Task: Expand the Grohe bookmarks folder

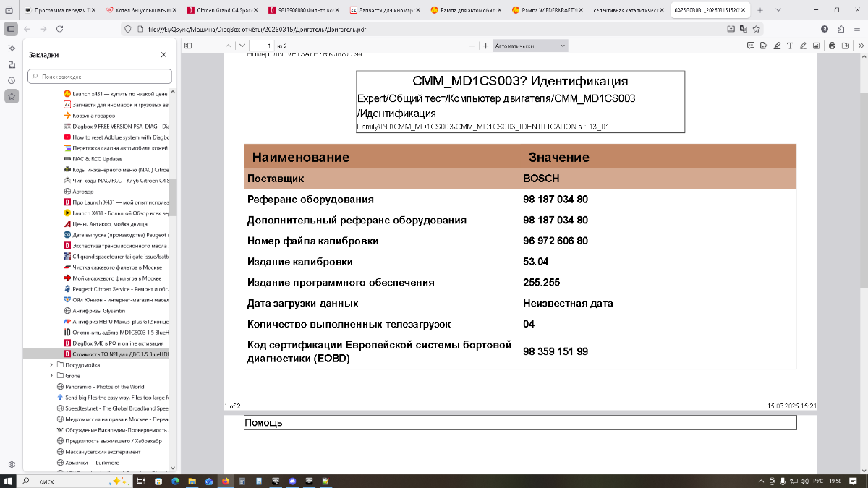Action: click(51, 376)
